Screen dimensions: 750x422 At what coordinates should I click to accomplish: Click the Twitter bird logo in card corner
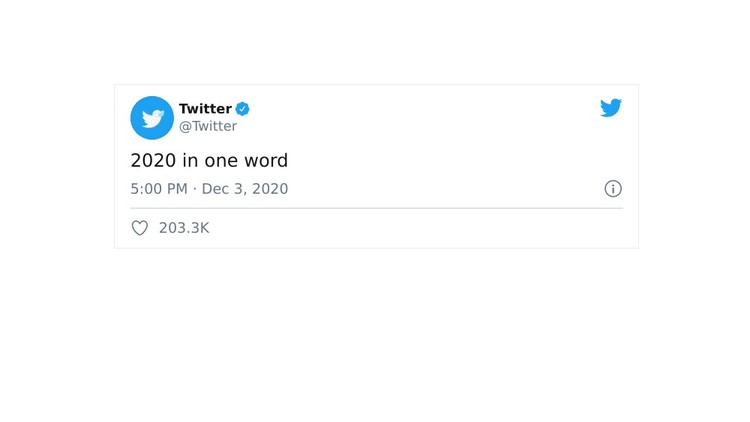click(x=611, y=108)
